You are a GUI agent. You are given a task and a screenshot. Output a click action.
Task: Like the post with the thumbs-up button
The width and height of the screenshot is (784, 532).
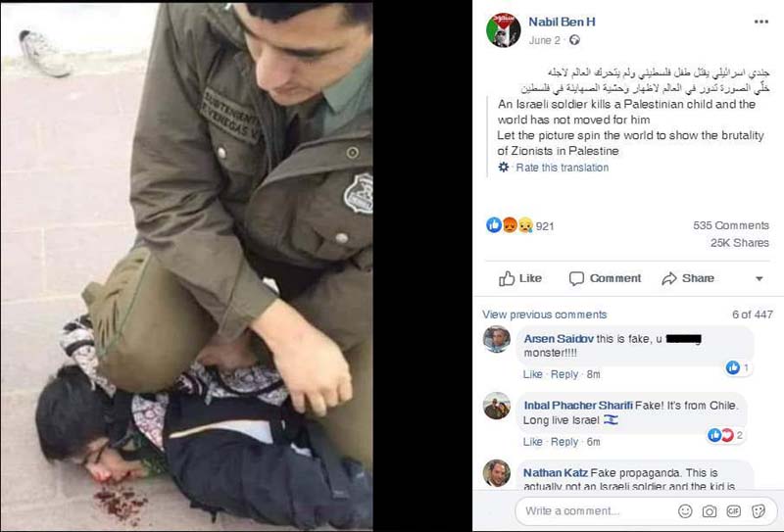coord(520,278)
